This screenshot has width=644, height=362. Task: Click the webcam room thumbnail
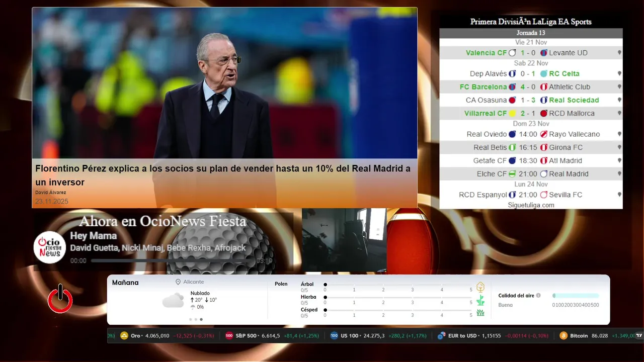(344, 240)
